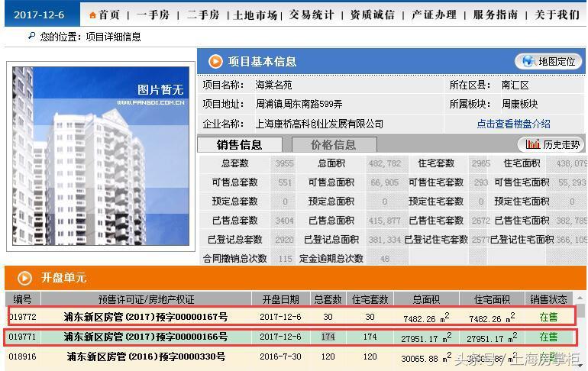Switch to the 价格信息 tab
Viewport: 588px width, 371px height.
coord(334,144)
